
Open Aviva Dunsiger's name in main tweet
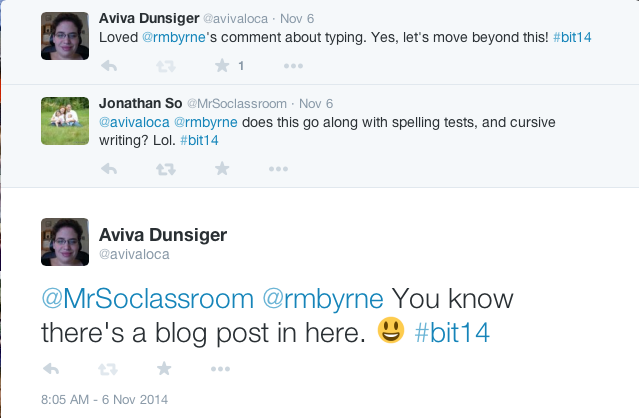pyautogui.click(x=163, y=235)
